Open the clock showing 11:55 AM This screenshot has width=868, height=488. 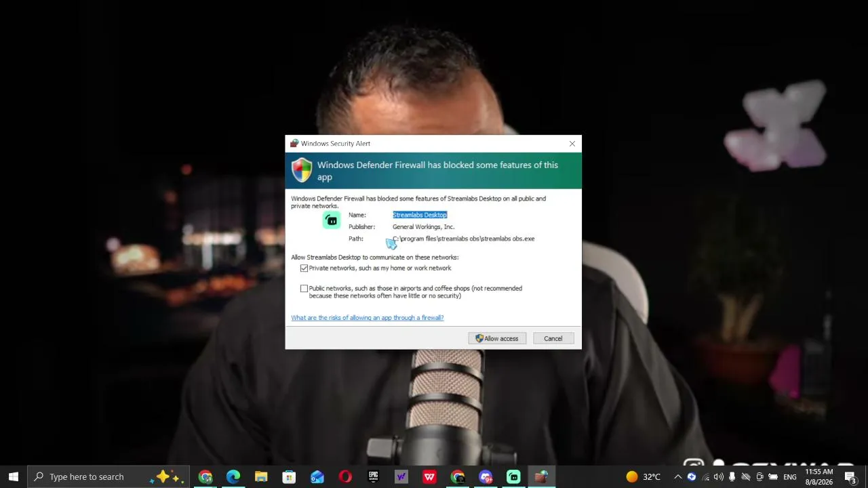tap(818, 476)
